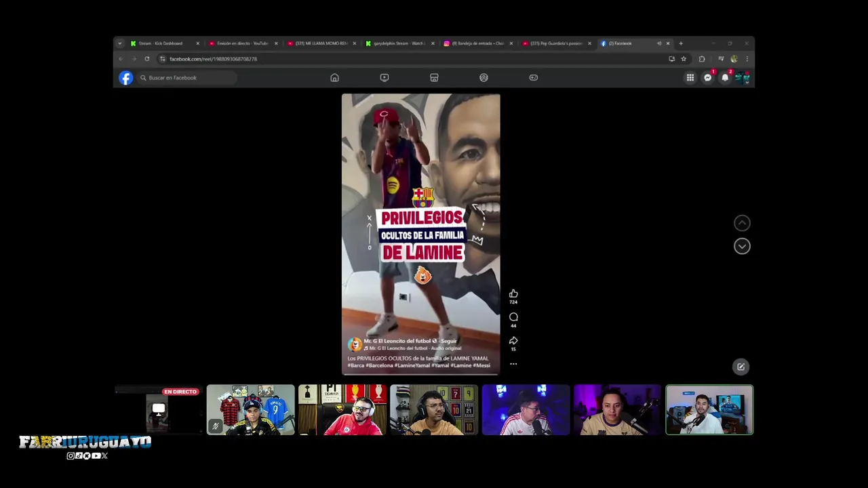868x488 pixels.
Task: Follow the page via Seguir link
Action: [449, 341]
